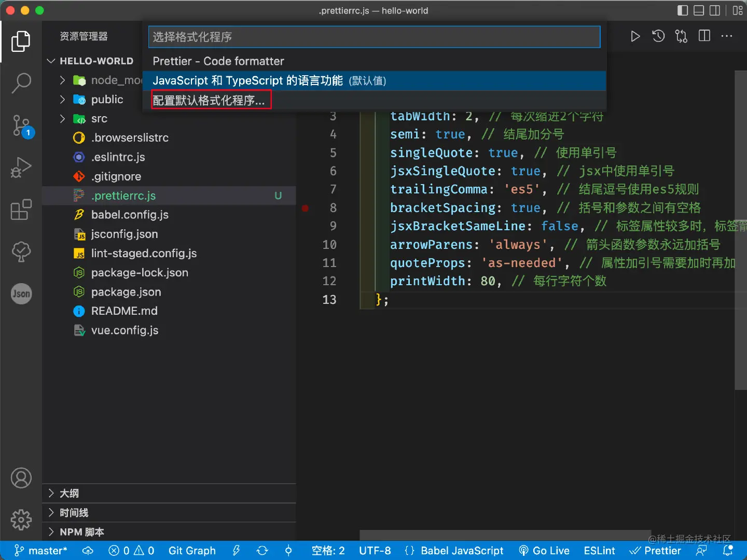Collapse the HELLO-WORLD root folder
Screen dimensions: 747x560
51,61
